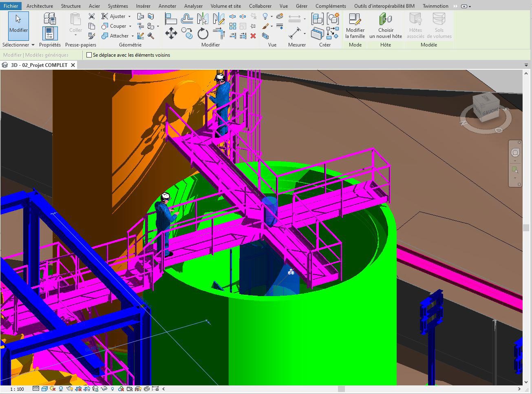Open the Propriétés palette button
The width and height of the screenshot is (532, 394).
click(50, 33)
